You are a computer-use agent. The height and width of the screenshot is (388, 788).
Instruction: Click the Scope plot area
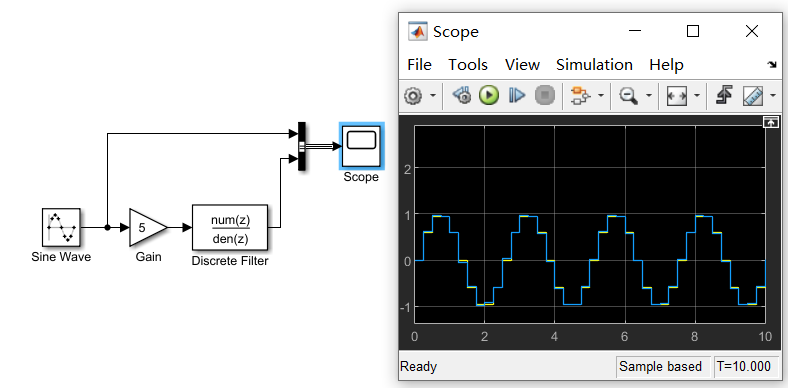(x=589, y=224)
